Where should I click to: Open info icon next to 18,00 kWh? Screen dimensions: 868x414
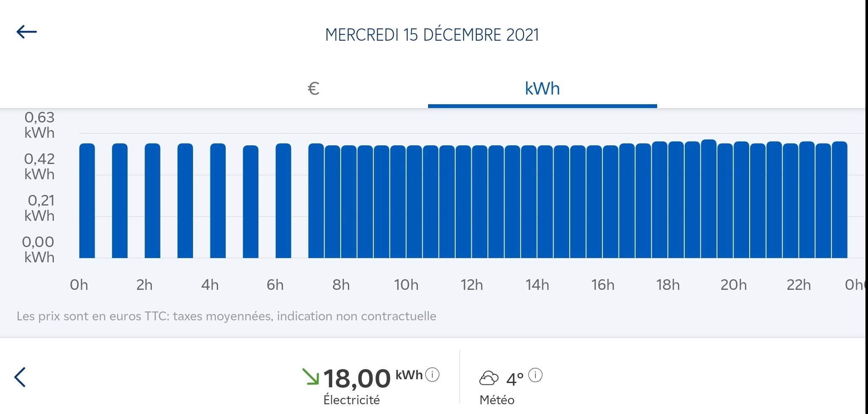[432, 375]
